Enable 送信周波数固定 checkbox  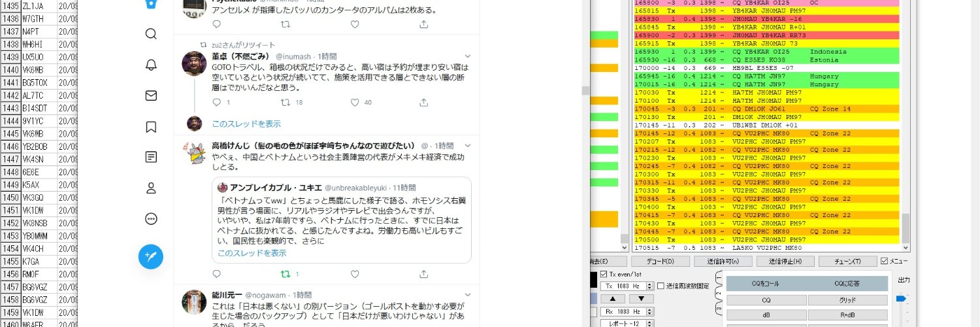pos(661,286)
